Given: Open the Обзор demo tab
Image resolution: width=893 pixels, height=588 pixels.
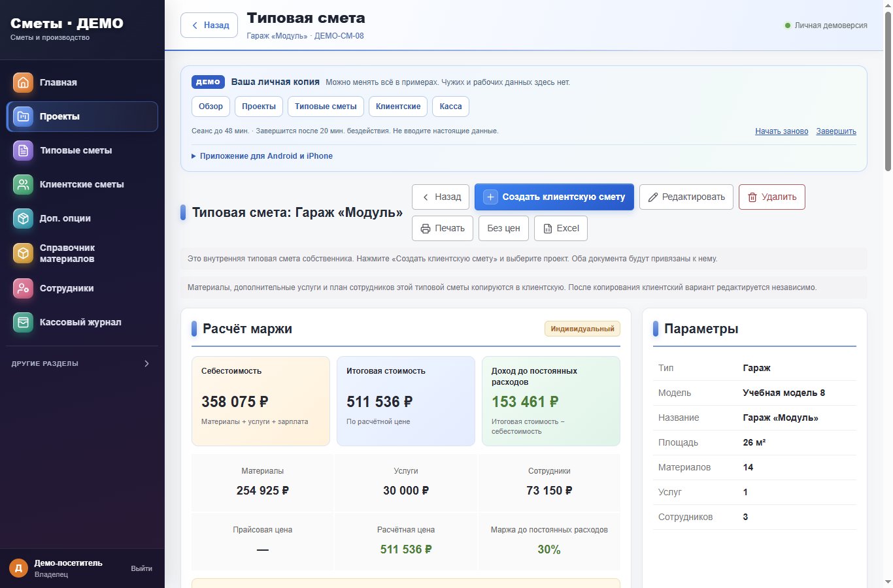Looking at the screenshot, I should (211, 106).
